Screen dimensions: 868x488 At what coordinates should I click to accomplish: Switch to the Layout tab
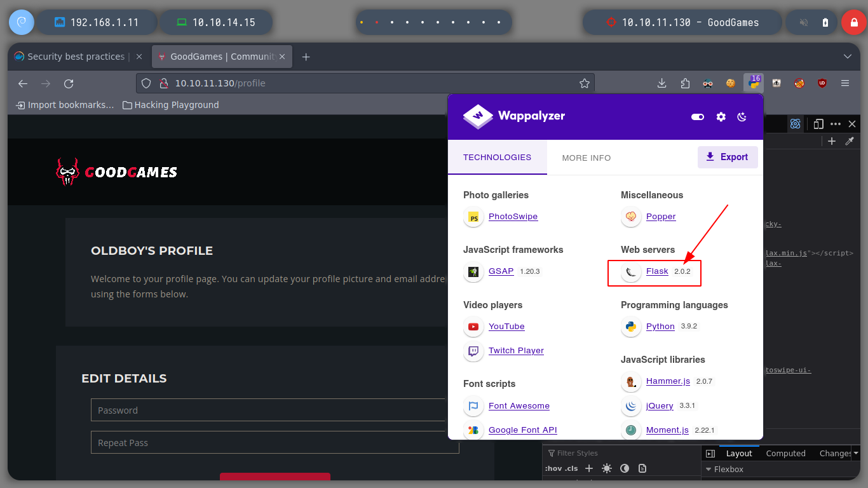point(739,453)
